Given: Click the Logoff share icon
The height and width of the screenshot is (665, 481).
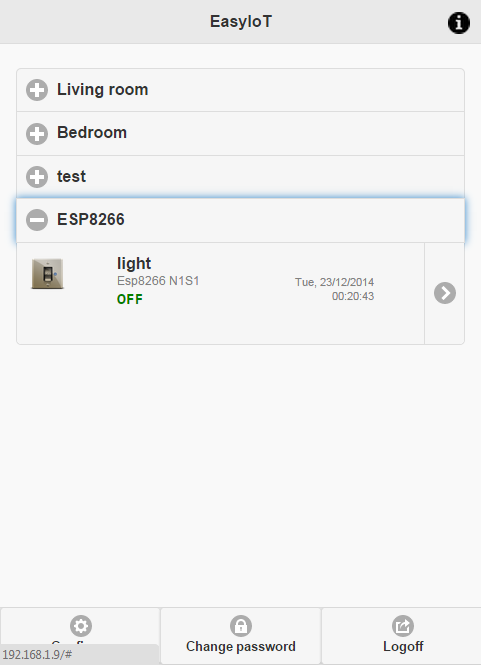Looking at the screenshot, I should pyautogui.click(x=403, y=626).
